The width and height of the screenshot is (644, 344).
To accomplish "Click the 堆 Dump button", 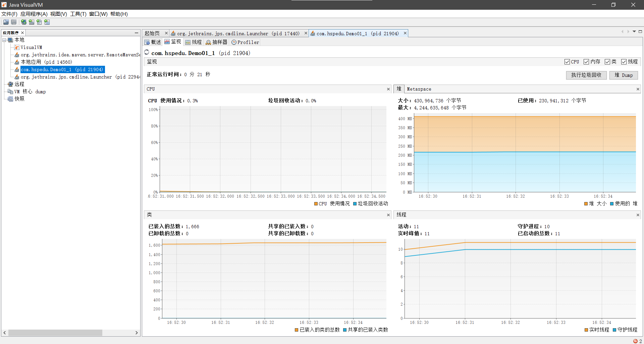I will tap(624, 75).
